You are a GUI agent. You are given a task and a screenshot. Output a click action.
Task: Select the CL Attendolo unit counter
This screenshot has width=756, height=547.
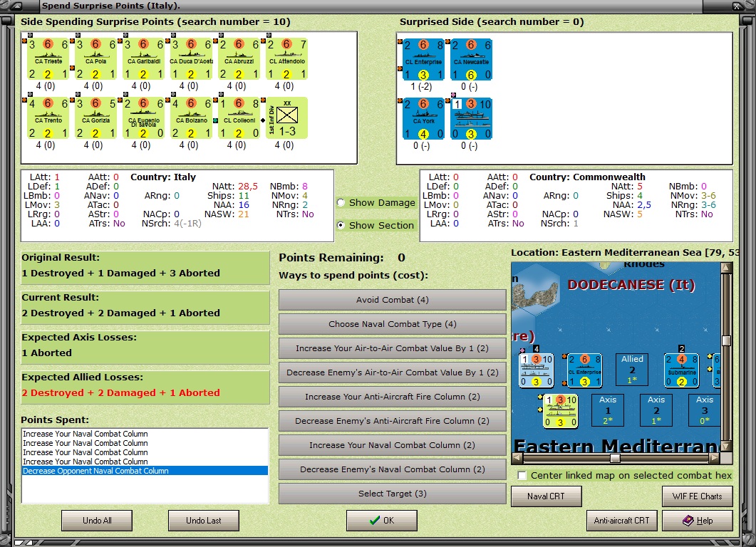(x=286, y=59)
